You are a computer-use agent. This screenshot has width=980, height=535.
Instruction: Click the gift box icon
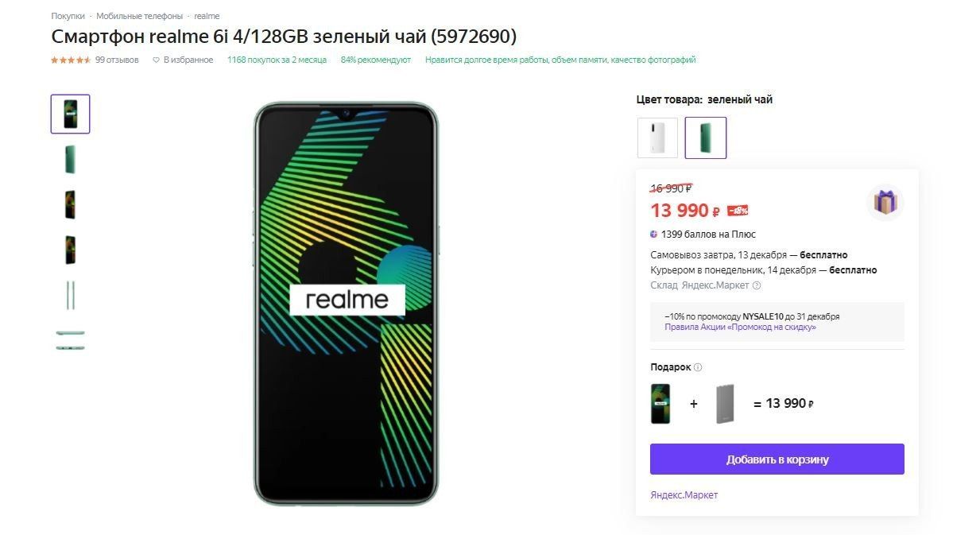(885, 202)
